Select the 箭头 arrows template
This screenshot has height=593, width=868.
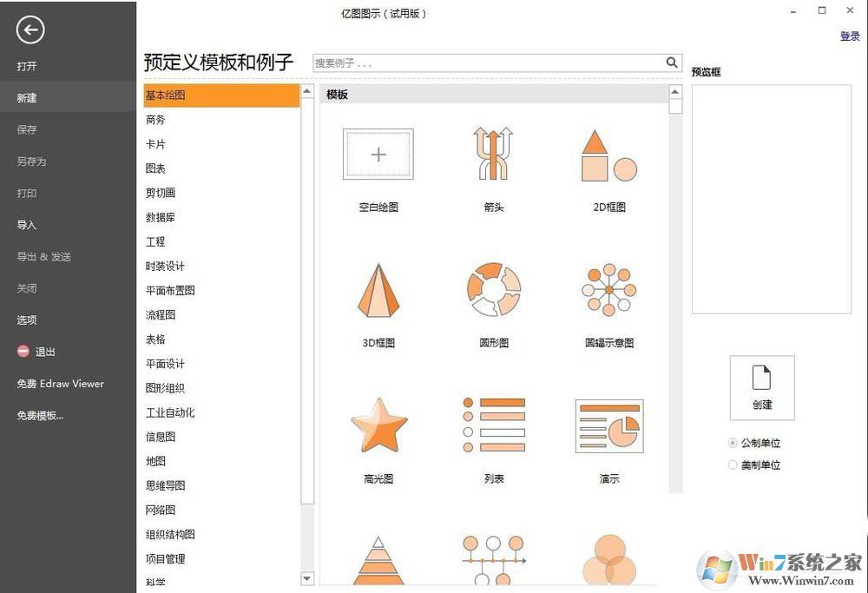coord(492,154)
